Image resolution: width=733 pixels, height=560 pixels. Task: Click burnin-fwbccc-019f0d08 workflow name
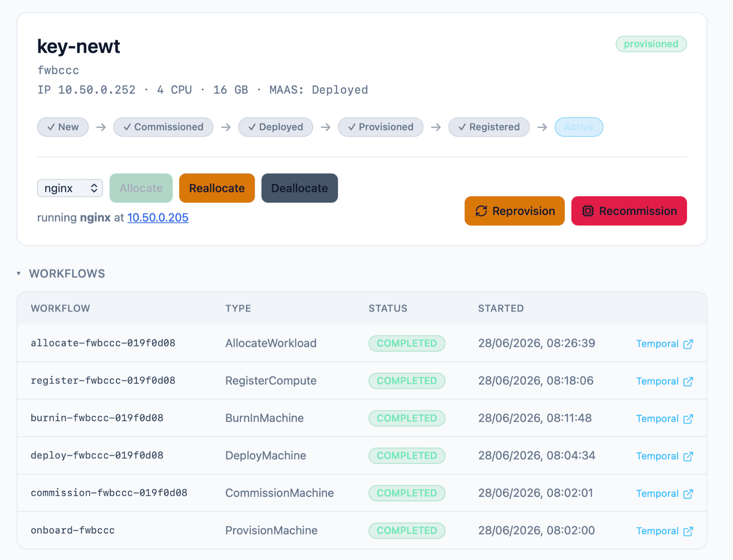97,418
